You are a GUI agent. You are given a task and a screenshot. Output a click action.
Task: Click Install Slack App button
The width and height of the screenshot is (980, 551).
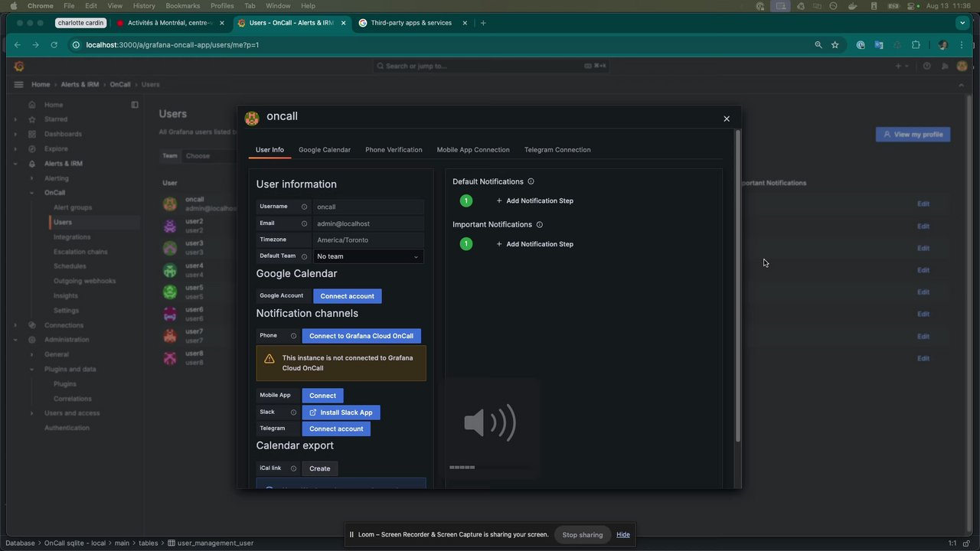point(341,412)
